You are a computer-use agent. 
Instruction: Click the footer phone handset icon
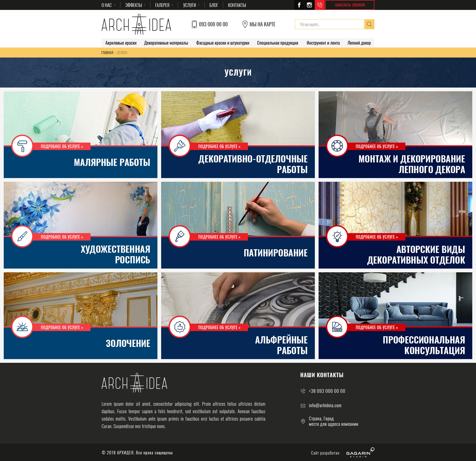tap(303, 391)
